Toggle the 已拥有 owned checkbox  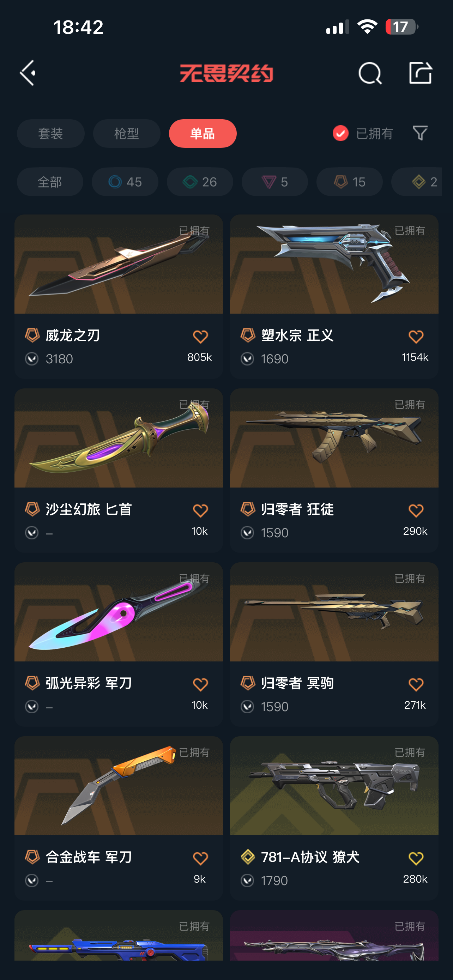click(x=340, y=133)
